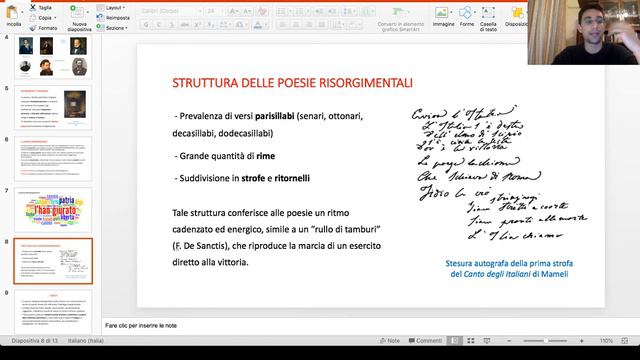Select the slide 5 thumbnail
The image size is (640, 360).
(53, 108)
